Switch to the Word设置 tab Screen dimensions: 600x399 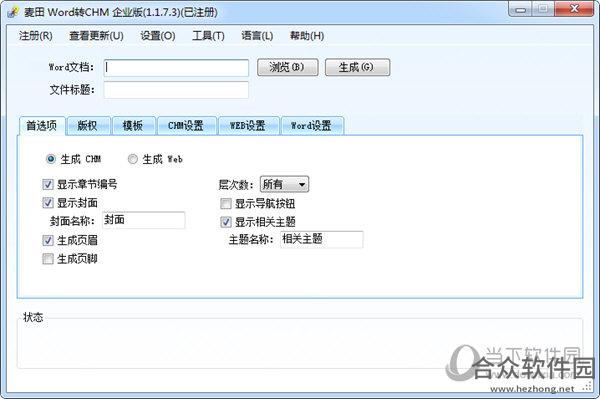312,126
